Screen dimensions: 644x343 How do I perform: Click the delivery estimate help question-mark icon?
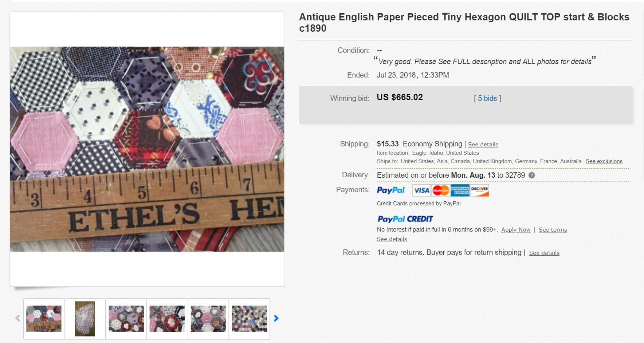point(531,175)
